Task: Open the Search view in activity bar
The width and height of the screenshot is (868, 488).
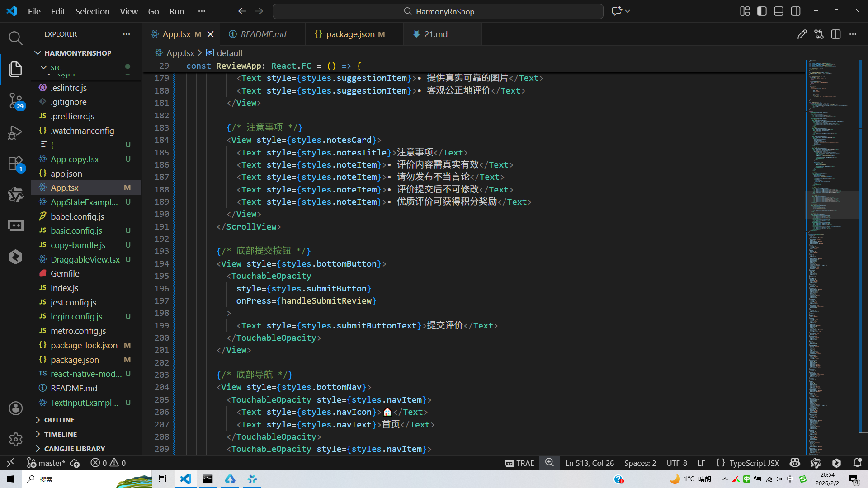Action: point(15,38)
